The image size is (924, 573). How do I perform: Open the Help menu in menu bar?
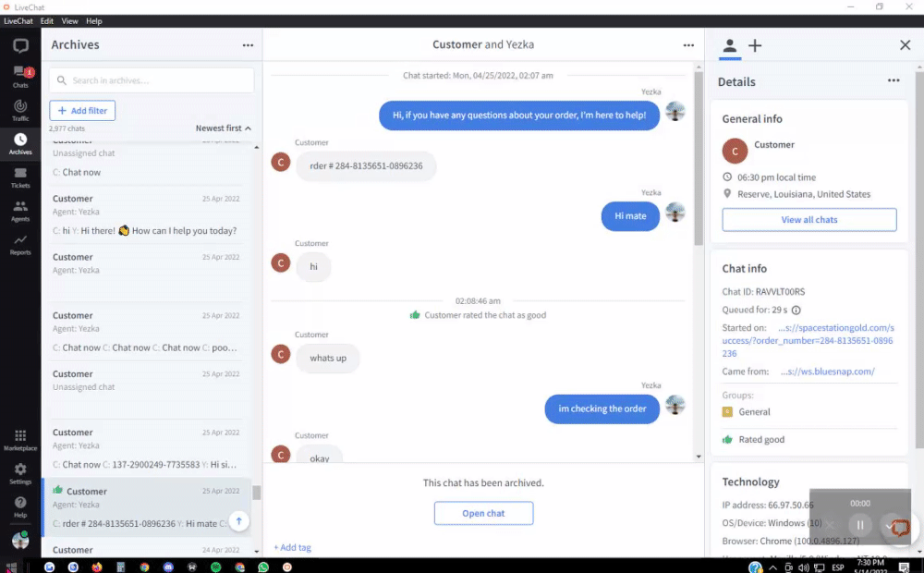point(93,21)
